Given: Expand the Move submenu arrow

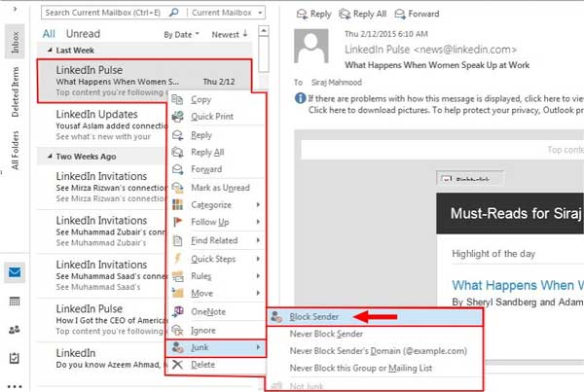Looking at the screenshot, I should click(x=258, y=293).
